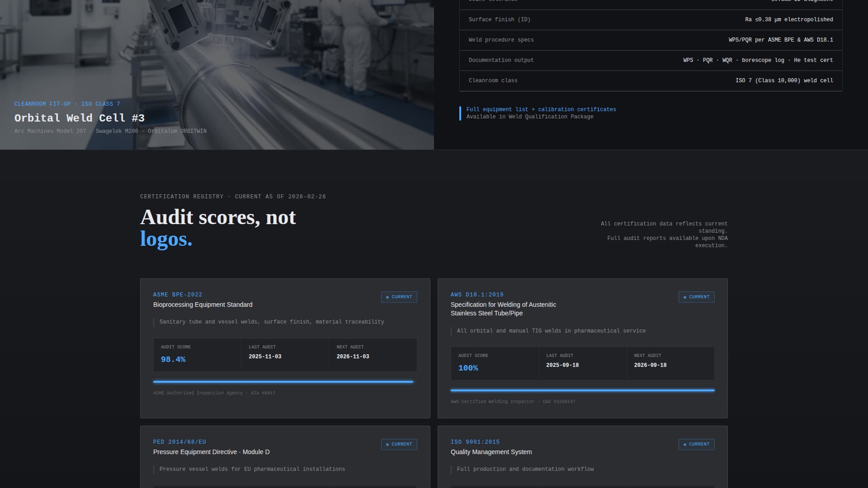Toggle the CURRENT status for ASME BPE-2022 card
Screen dimensions: 868x488
(x=399, y=297)
